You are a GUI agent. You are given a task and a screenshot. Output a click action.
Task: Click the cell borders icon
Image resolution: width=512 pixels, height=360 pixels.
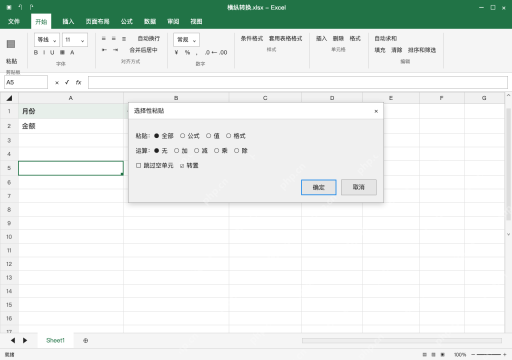point(62,52)
